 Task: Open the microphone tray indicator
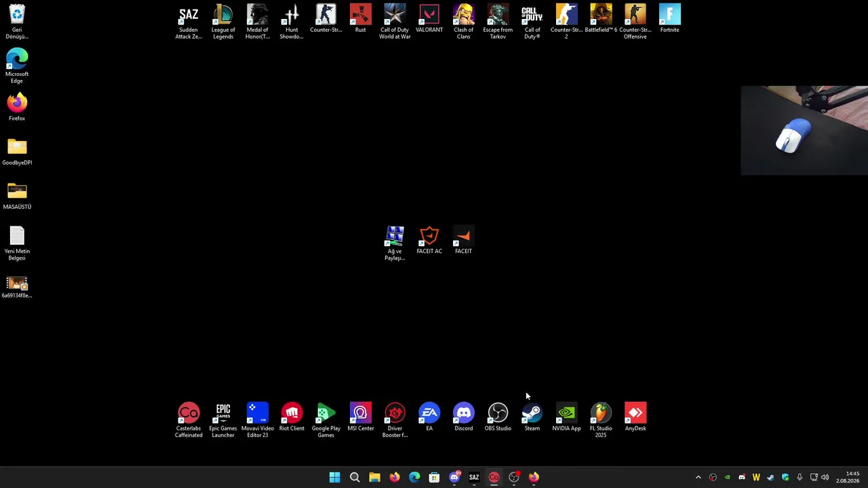click(800, 477)
